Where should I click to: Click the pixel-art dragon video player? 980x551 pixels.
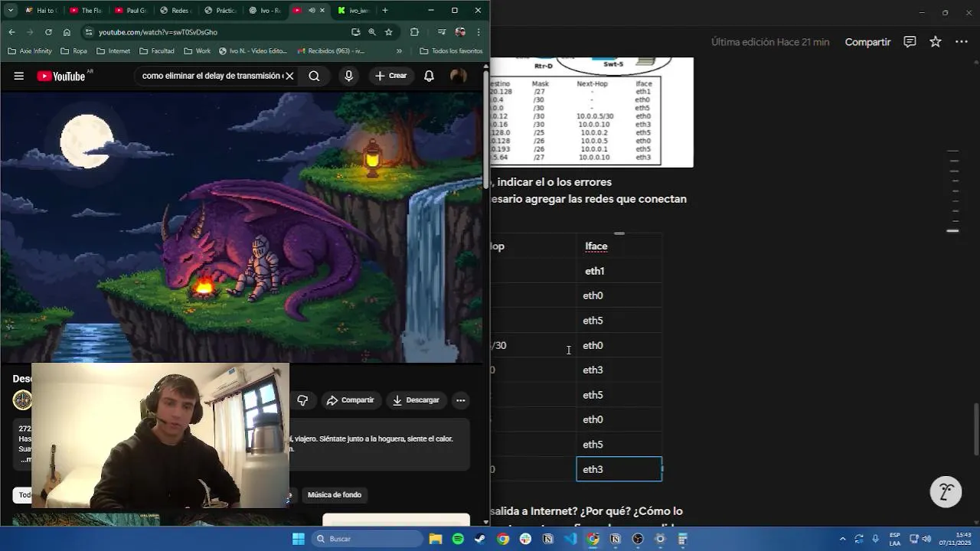tap(241, 227)
